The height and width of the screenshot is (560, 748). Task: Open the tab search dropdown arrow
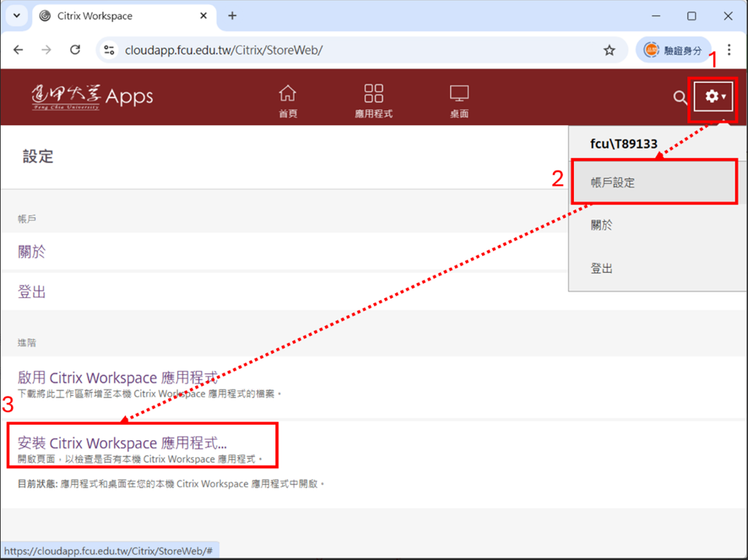tap(16, 16)
